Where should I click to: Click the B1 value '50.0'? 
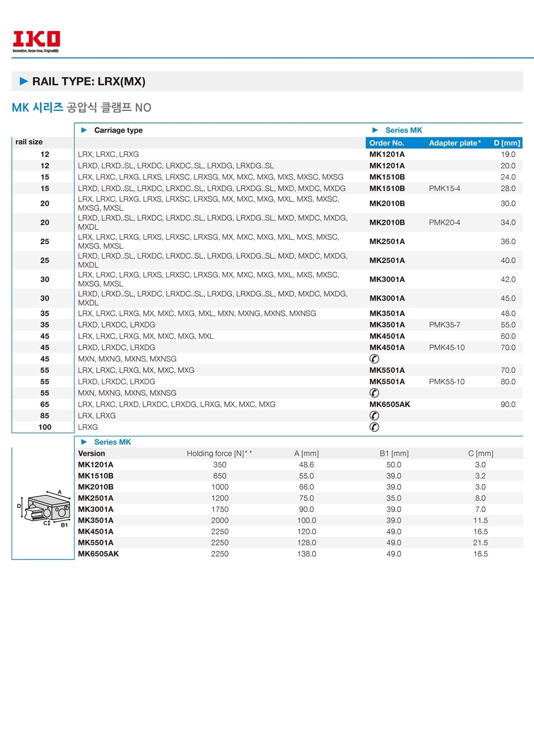point(394,465)
